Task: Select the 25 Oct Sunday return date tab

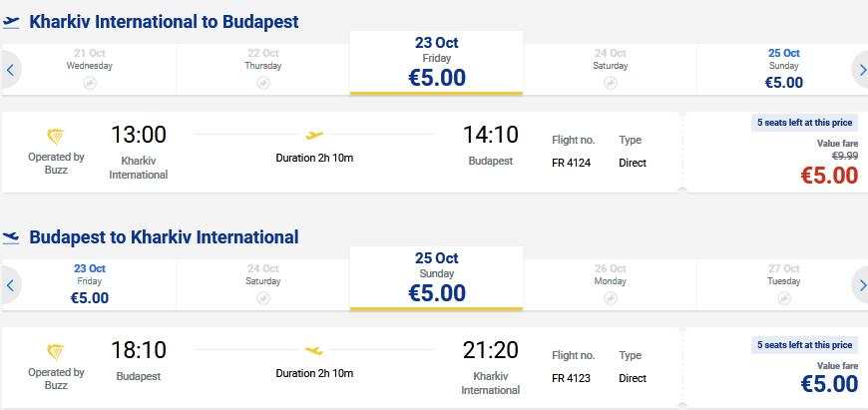Action: point(437,278)
